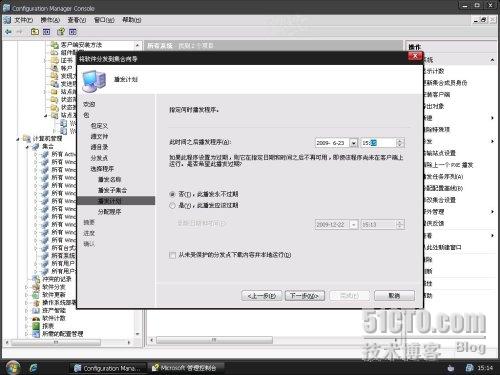Launch Internet Explorer from the taskbar
Screen dimensions: 500x375
tap(34, 368)
